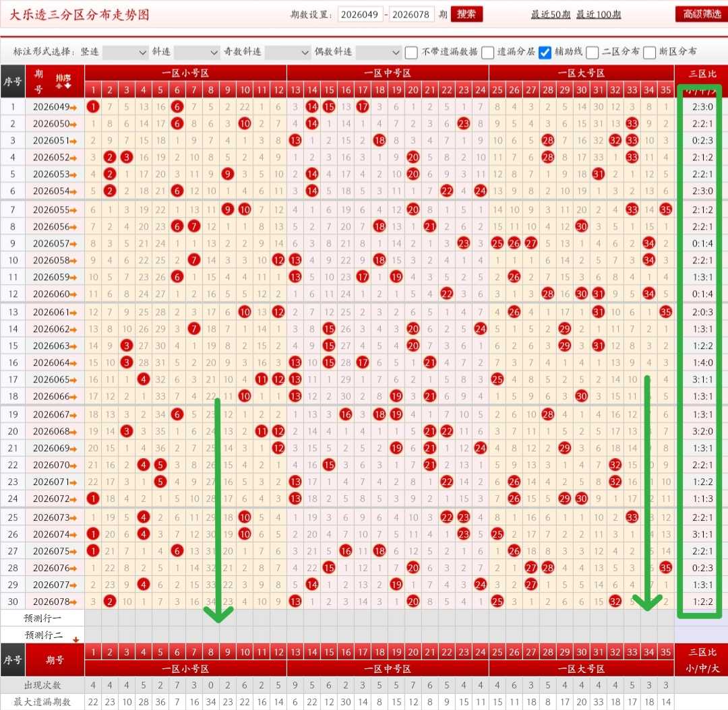Click red ball 13 in row 2026078

pyautogui.click(x=295, y=602)
